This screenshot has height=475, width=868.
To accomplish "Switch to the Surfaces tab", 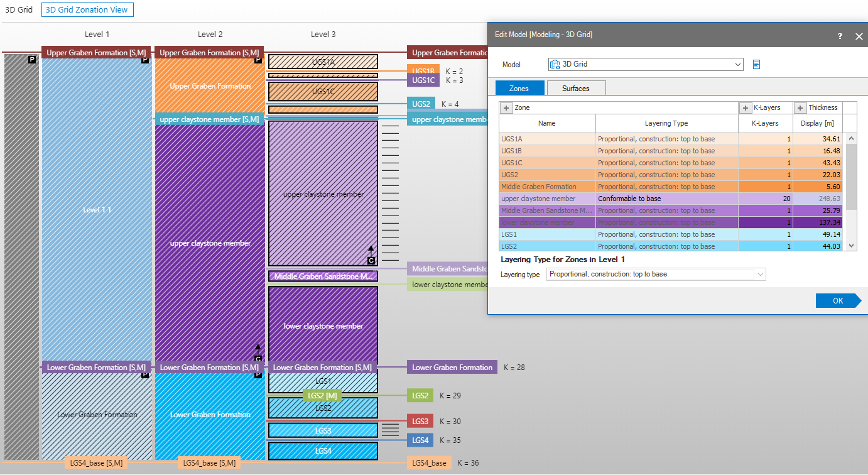I will click(x=575, y=88).
